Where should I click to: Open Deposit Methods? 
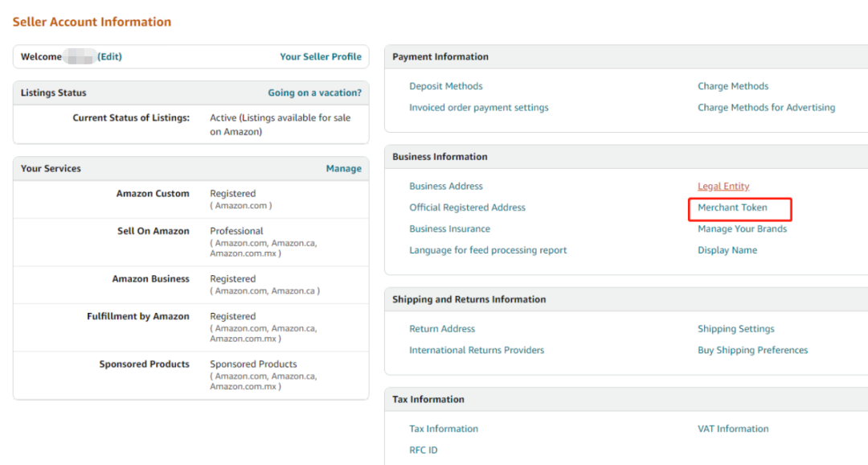[x=445, y=86]
